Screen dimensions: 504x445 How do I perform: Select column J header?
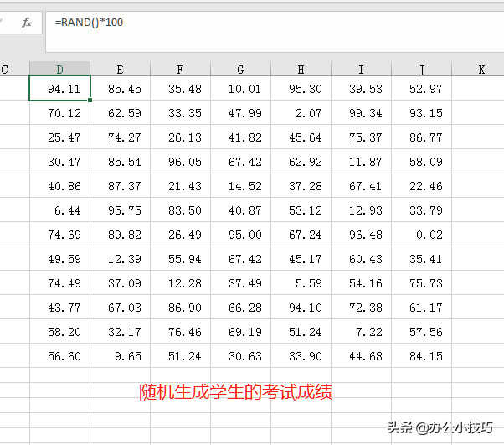coord(421,69)
